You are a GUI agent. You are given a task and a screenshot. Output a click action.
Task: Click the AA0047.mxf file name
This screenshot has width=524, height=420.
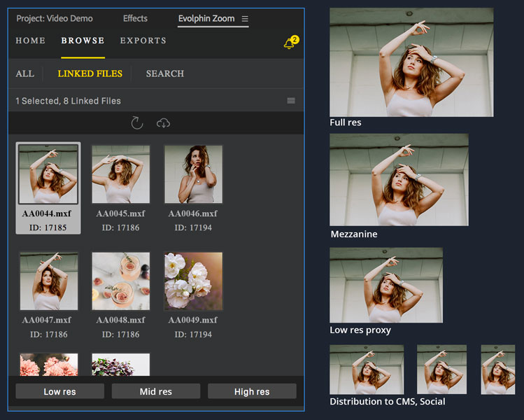pos(47,320)
